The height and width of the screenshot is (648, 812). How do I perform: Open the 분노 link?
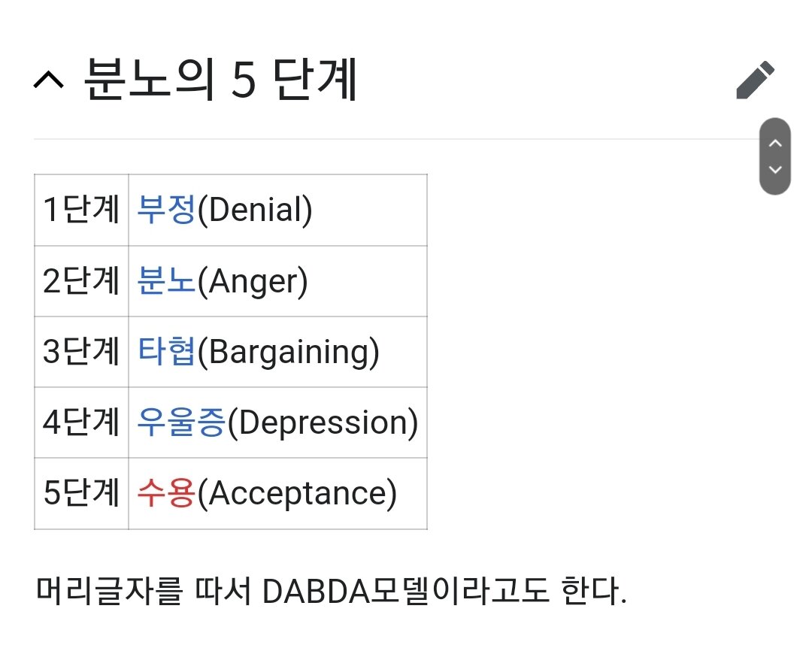click(166, 280)
